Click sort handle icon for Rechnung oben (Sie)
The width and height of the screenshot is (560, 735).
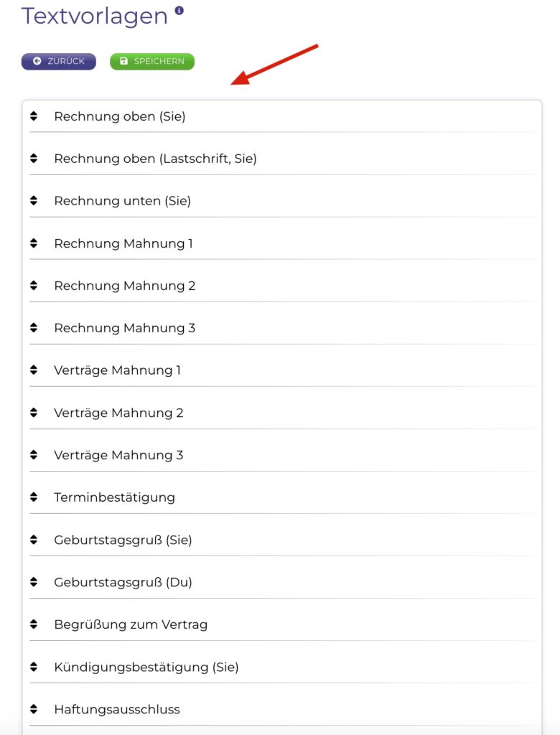coord(34,116)
